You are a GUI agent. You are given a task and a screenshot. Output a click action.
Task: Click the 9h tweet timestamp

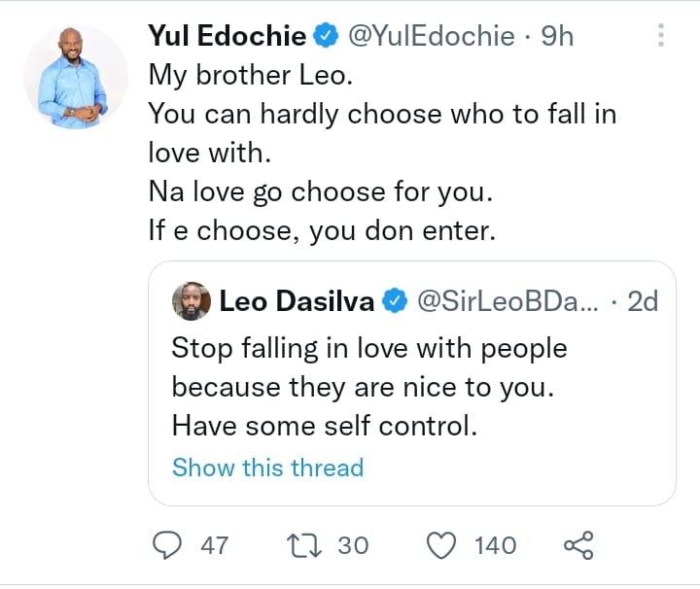[556, 37]
